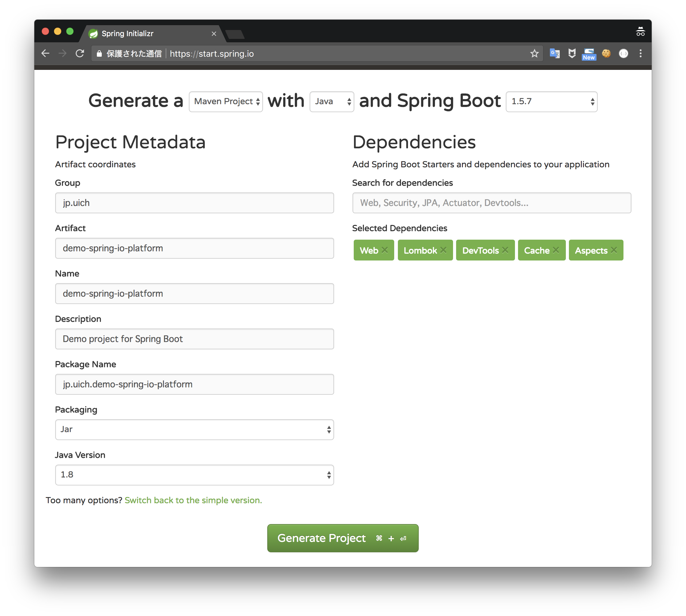Viewport: 686px width, 616px height.
Task: Remove the Cache dependency tag
Action: 556,250
